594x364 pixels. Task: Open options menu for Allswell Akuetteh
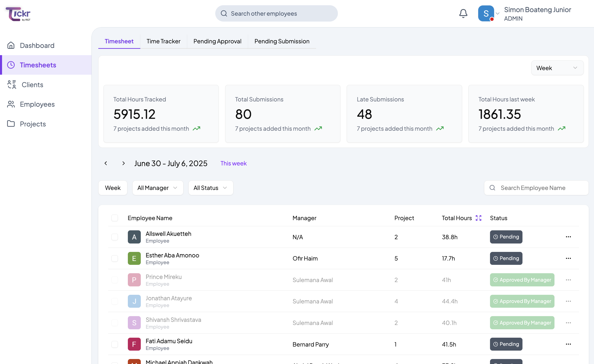pyautogui.click(x=568, y=237)
